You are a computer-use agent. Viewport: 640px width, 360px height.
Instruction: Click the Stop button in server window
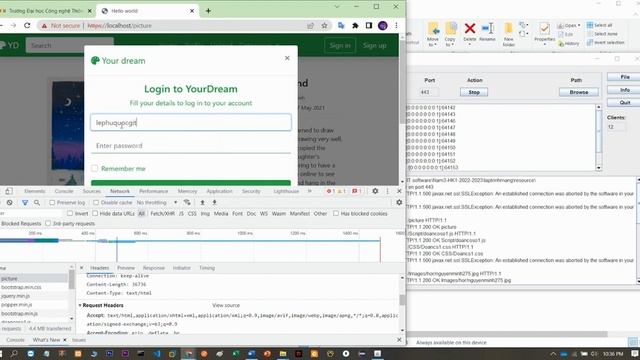click(x=474, y=92)
